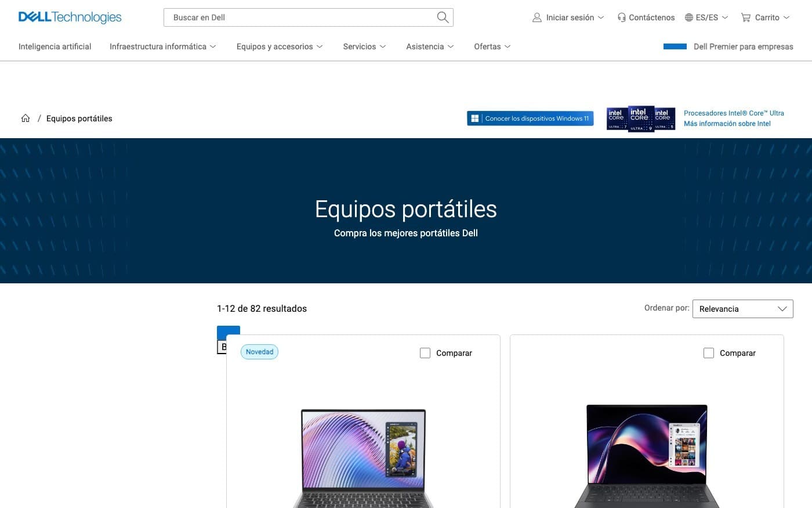The image size is (812, 508).
Task: Expand the Asistencia menu
Action: click(x=430, y=46)
